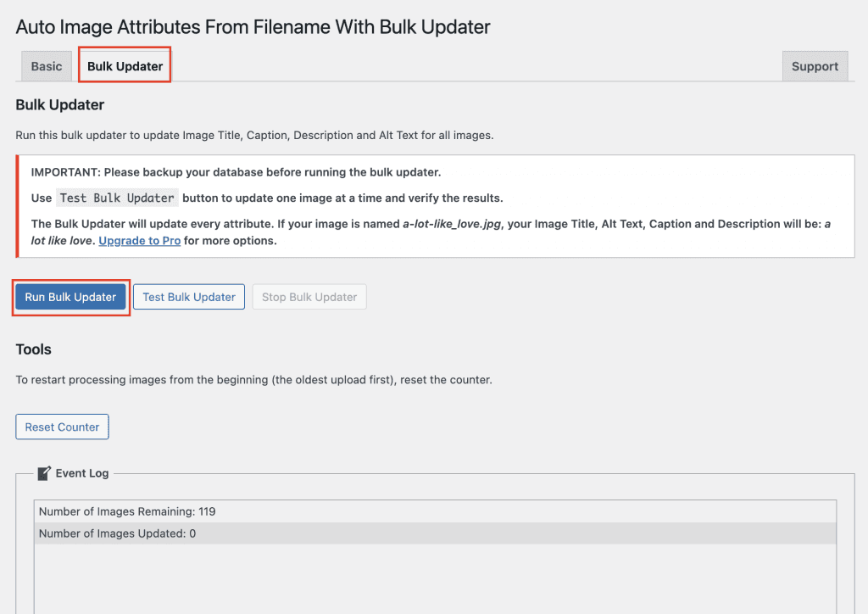Click the greyed-out Stop Bulk Updater button
Viewport: 868px width, 614px height.
[x=309, y=297]
